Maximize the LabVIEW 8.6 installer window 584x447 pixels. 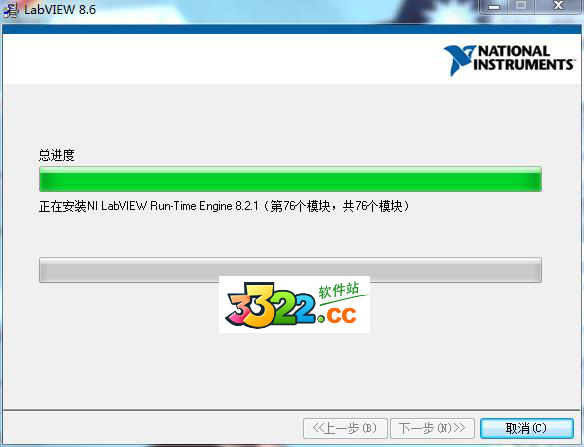point(521,6)
